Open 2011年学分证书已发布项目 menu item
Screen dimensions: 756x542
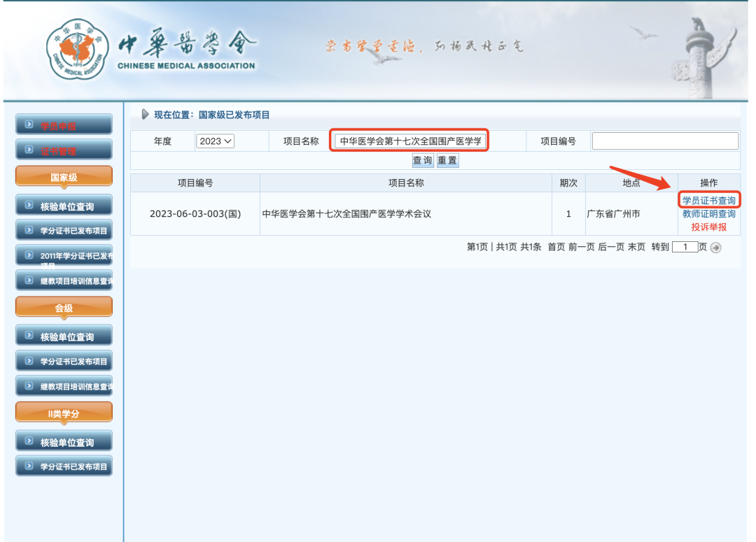[x=64, y=256]
